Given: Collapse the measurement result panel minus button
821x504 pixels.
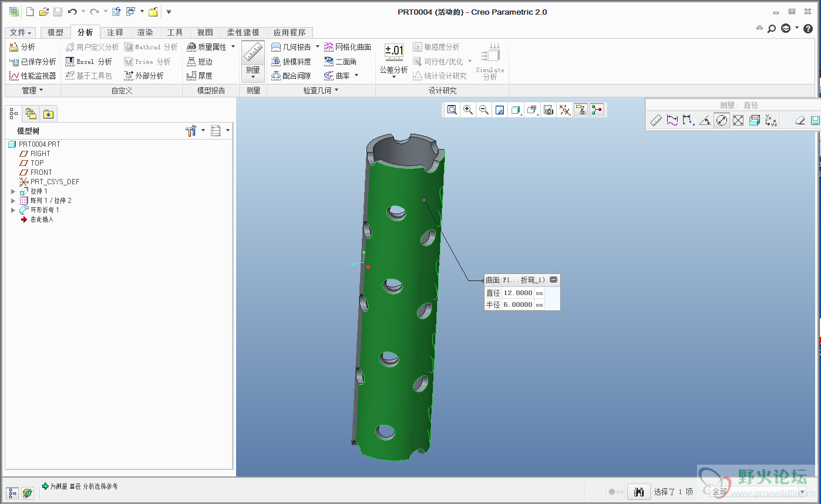Looking at the screenshot, I should point(553,280).
